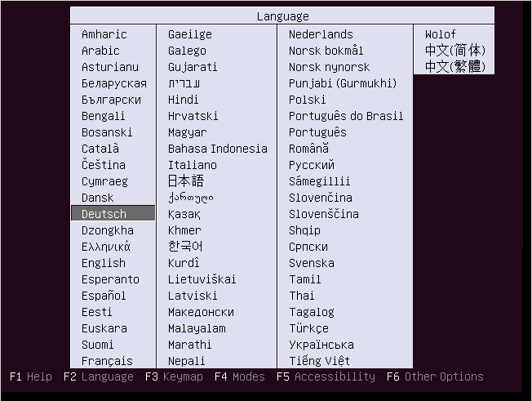The height and width of the screenshot is (401, 532).
Task: Choose English as the installer language
Action: [104, 263]
